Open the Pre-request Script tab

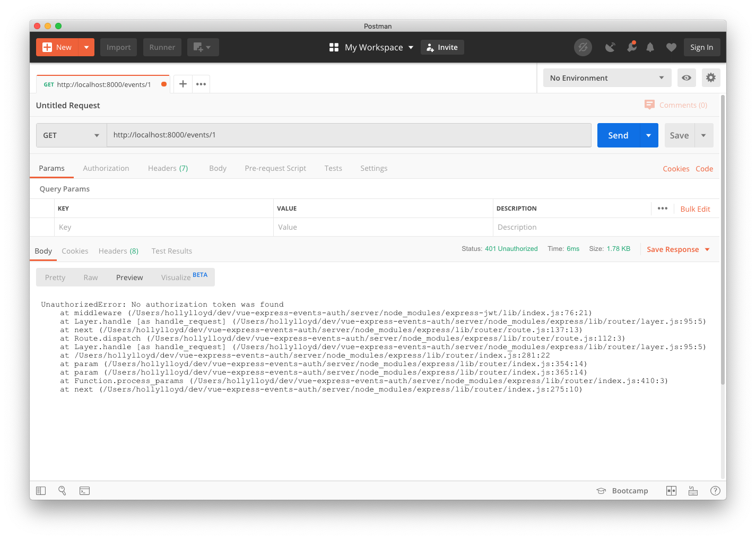pos(275,168)
